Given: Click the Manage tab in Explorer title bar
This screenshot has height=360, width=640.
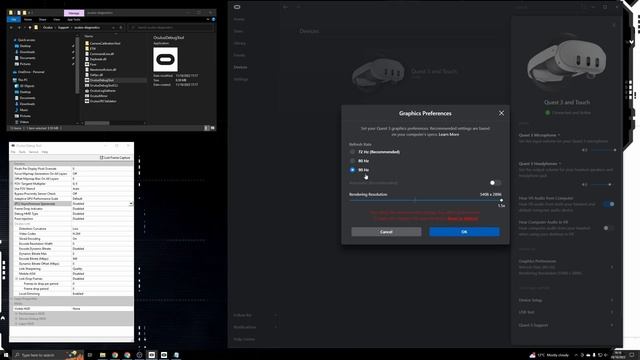Looking at the screenshot, I should tap(74, 13).
